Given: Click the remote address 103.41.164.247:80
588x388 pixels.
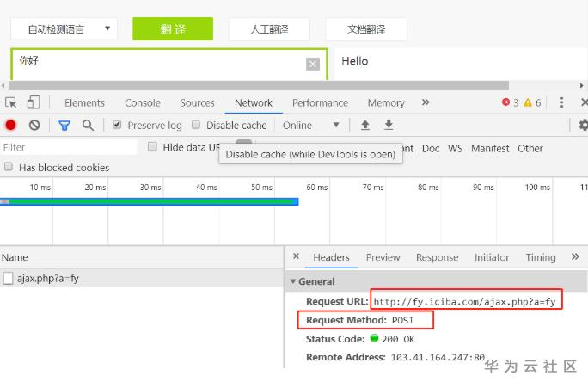Looking at the screenshot, I should [438, 358].
